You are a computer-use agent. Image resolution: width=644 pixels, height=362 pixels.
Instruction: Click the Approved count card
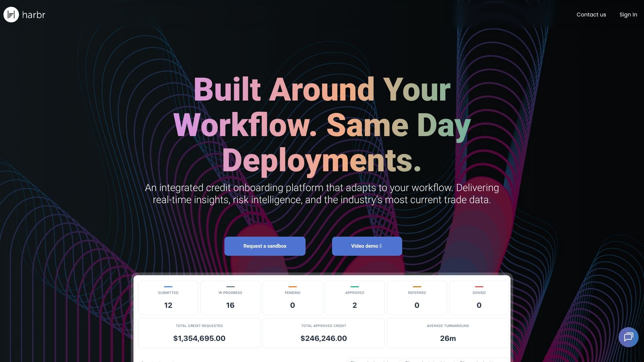[355, 298]
